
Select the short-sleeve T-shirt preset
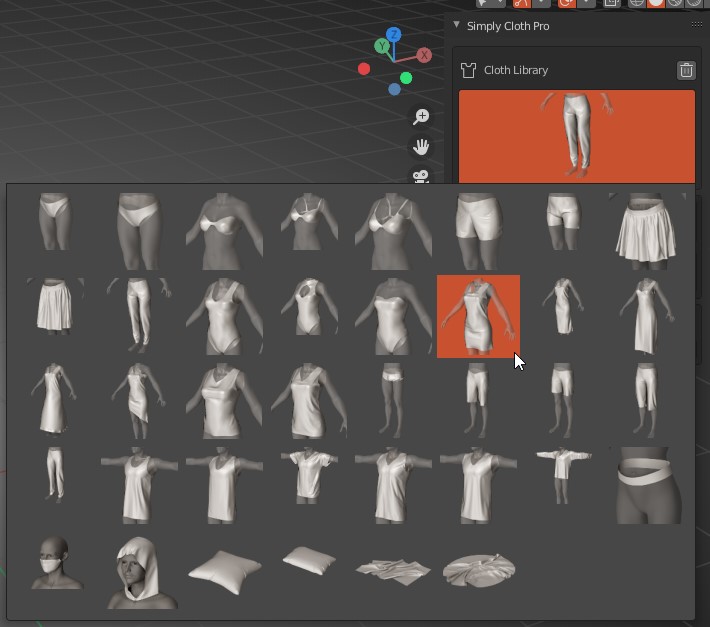click(309, 475)
